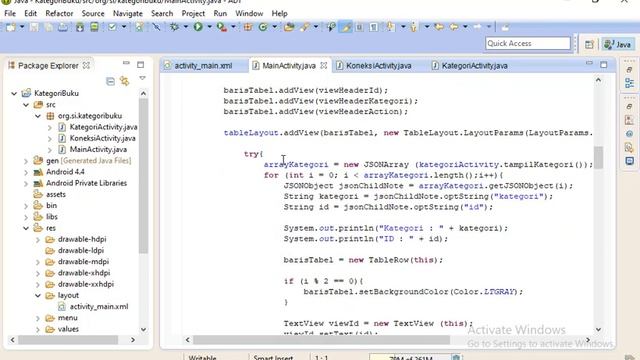Click the new Android XML file wizard icon
The width and height of the screenshot is (640, 360).
point(139,27)
